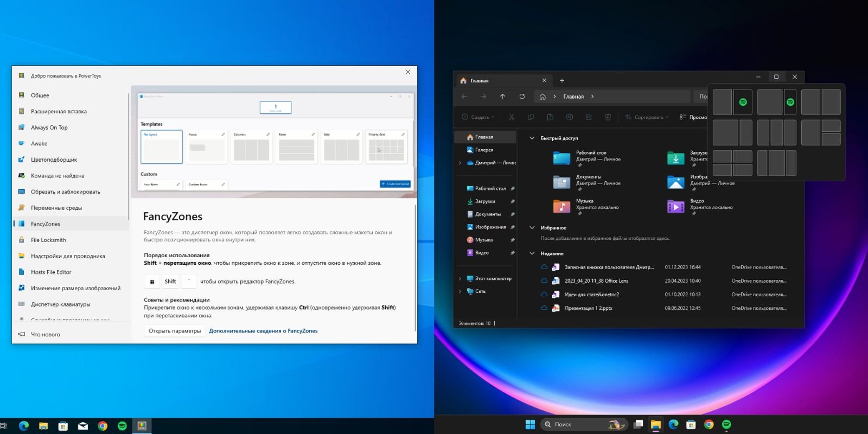Open Always On Top module page
The width and height of the screenshot is (868, 434).
(x=71, y=127)
